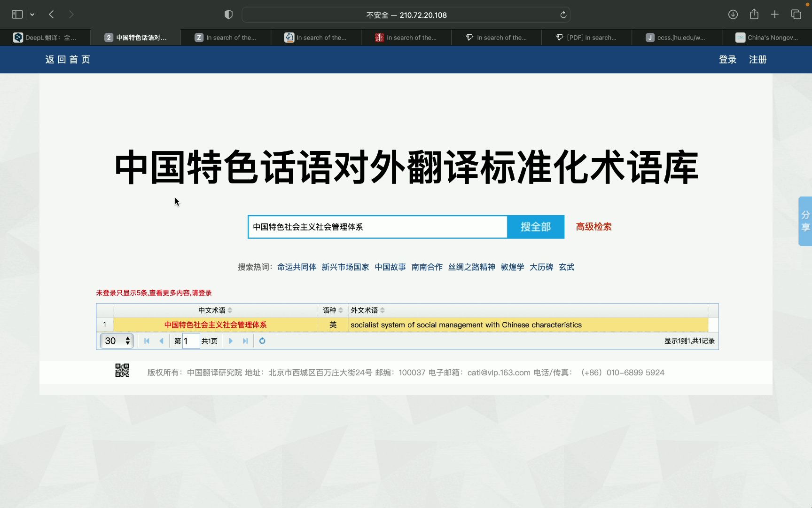812x508 pixels.
Task: Sort by the 外文术语 column header
Action: pyautogui.click(x=528, y=310)
